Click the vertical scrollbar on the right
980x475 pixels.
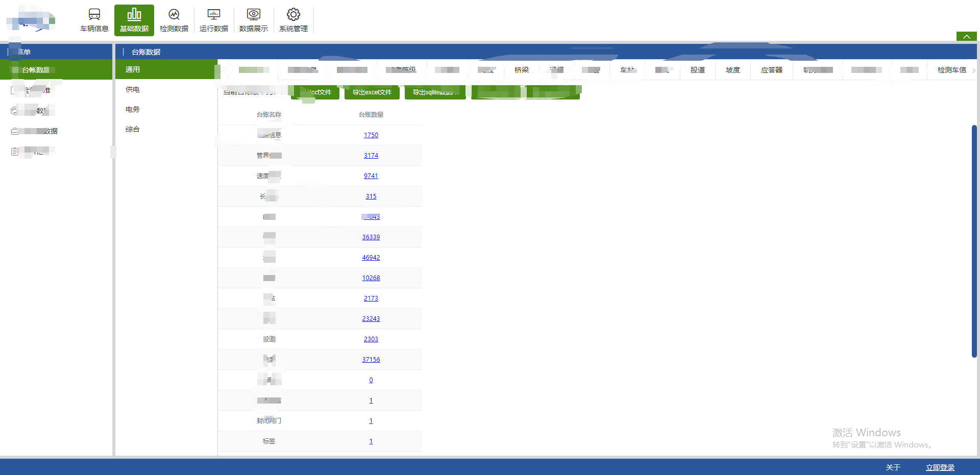974,241
